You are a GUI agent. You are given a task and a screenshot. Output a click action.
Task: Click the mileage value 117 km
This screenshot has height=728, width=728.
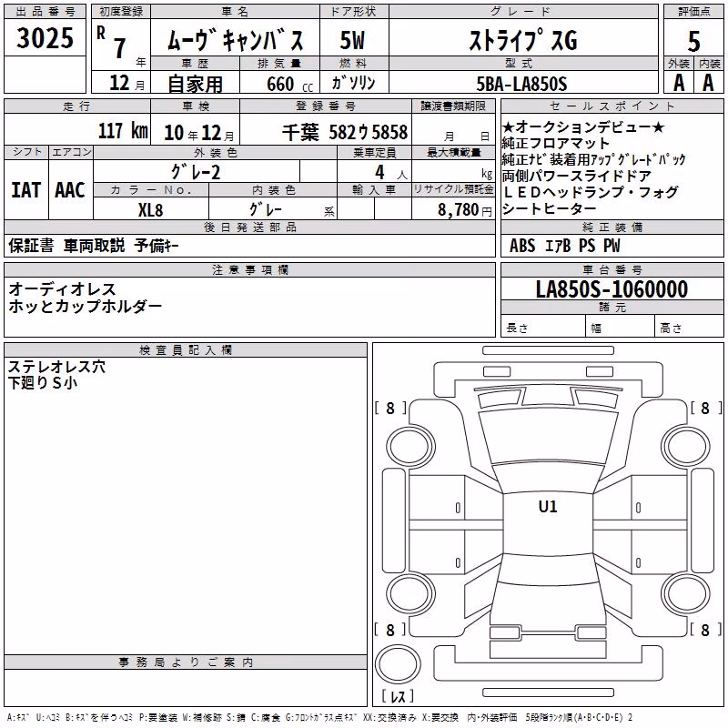[x=123, y=130]
